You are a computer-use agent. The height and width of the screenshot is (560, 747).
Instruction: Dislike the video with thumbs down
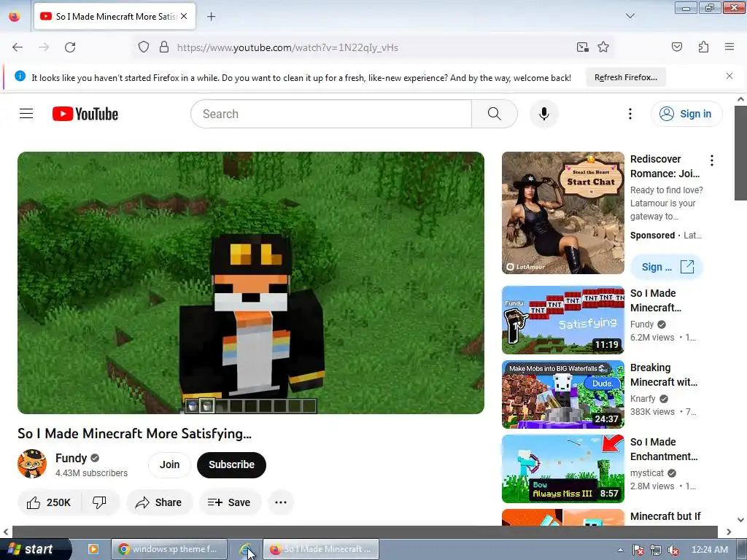pyautogui.click(x=99, y=502)
